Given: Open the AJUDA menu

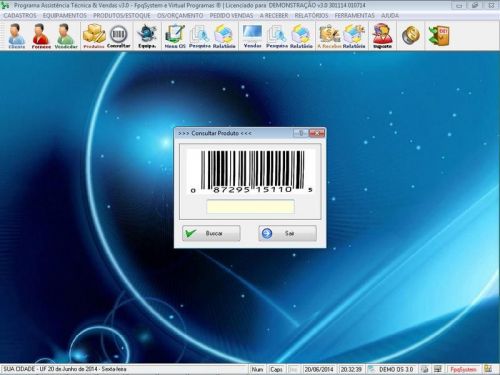Looking at the screenshot, I should 390,16.
